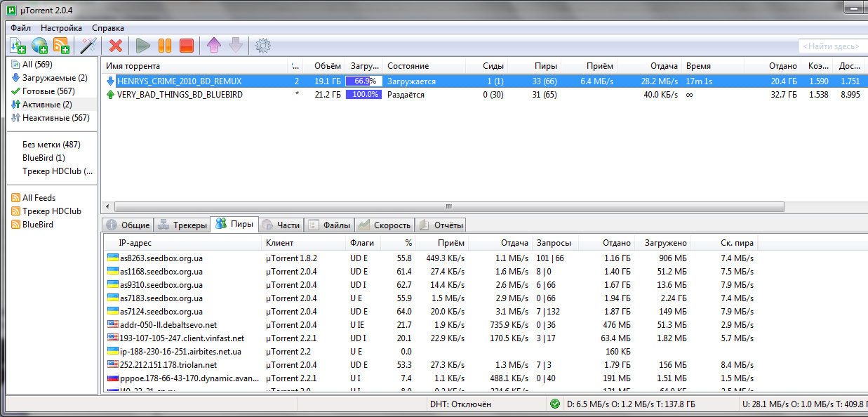Sort torrents by Объём column header

pos(325,66)
